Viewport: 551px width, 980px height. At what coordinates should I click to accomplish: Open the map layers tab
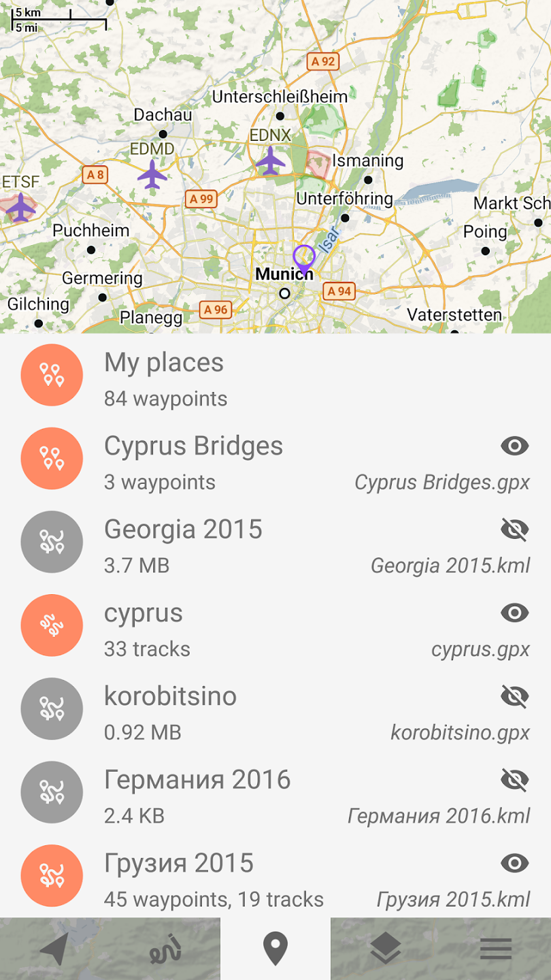[x=386, y=949]
